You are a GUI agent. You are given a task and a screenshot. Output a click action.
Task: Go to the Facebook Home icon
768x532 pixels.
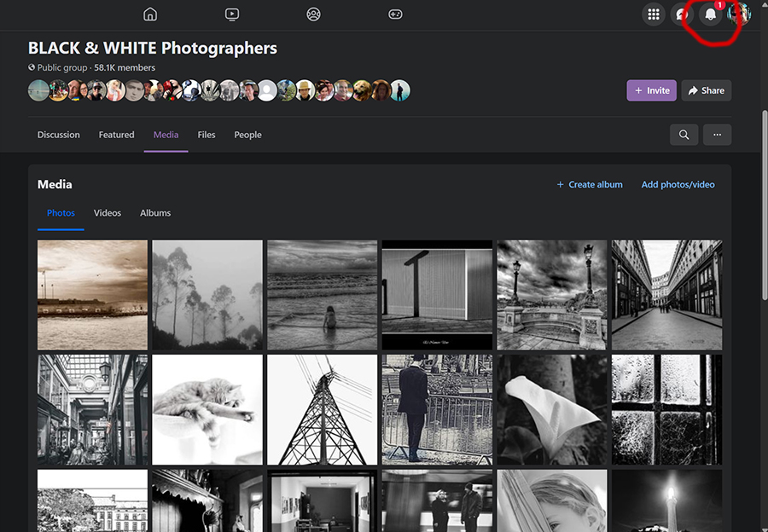coord(150,14)
